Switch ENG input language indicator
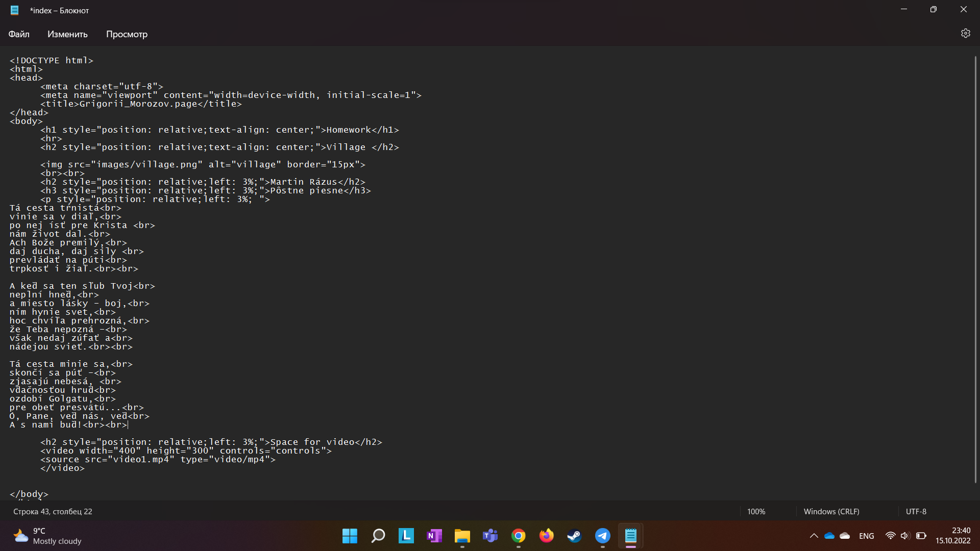The image size is (980, 551). (x=867, y=536)
